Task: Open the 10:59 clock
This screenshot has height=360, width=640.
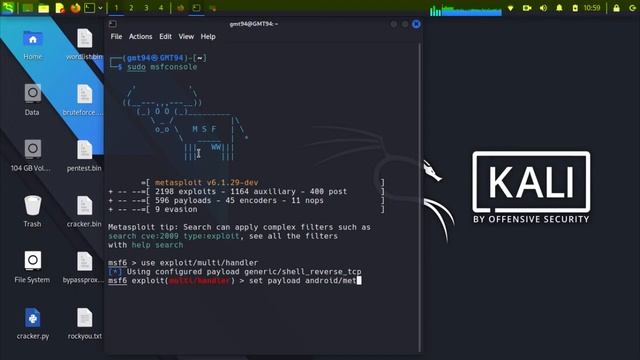Action: 592,8
